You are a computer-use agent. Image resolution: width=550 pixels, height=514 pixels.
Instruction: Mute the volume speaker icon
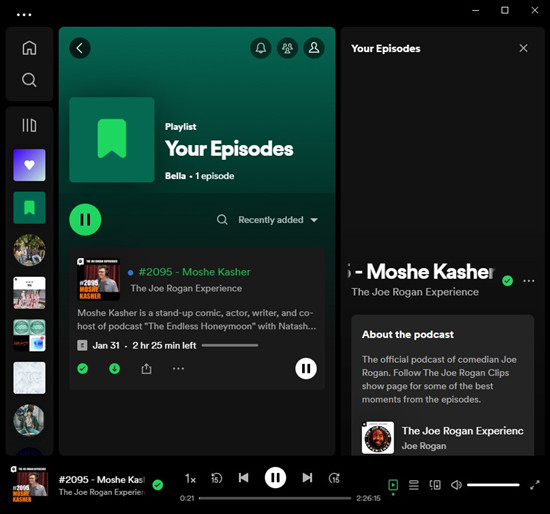pyautogui.click(x=456, y=485)
